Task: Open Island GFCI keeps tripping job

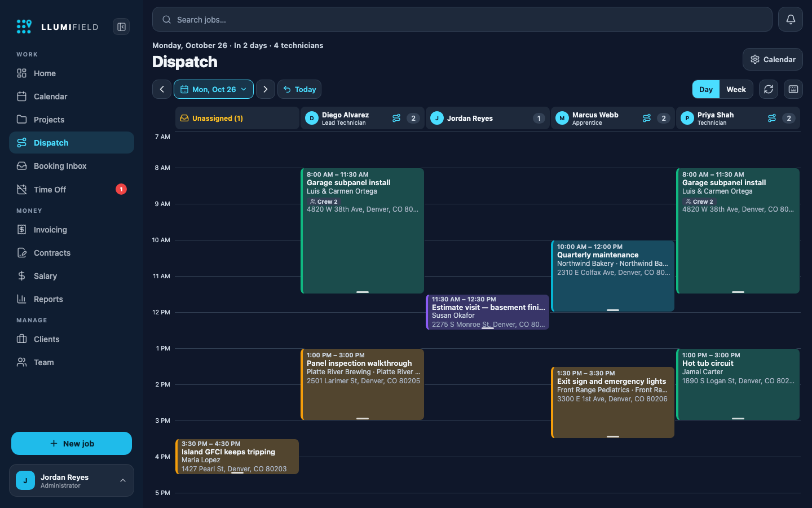Action: click(x=237, y=457)
